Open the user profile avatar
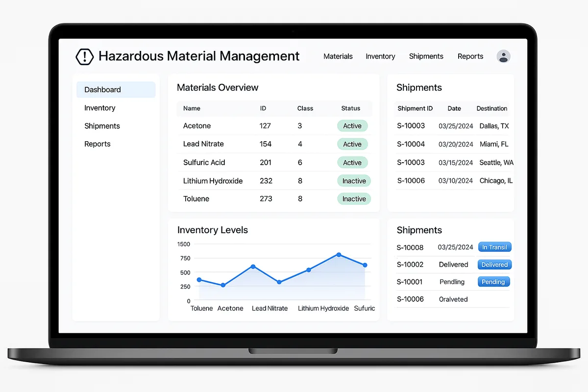The height and width of the screenshot is (392, 588). pyautogui.click(x=503, y=56)
